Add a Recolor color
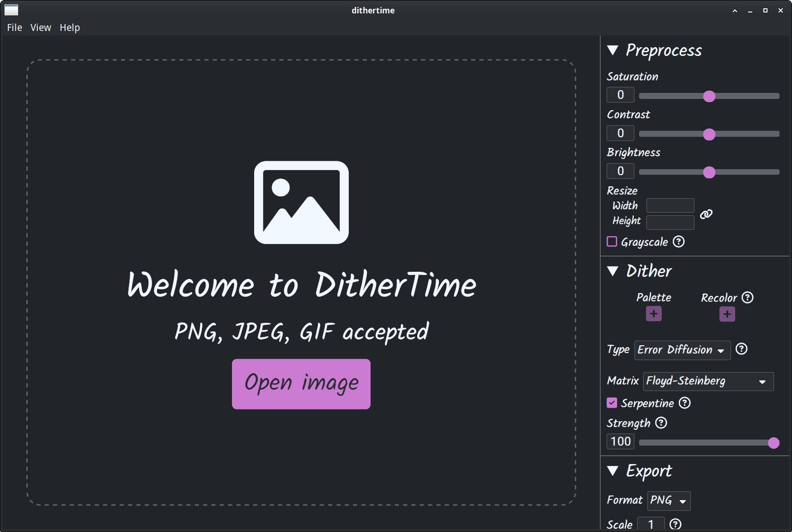 click(x=727, y=314)
